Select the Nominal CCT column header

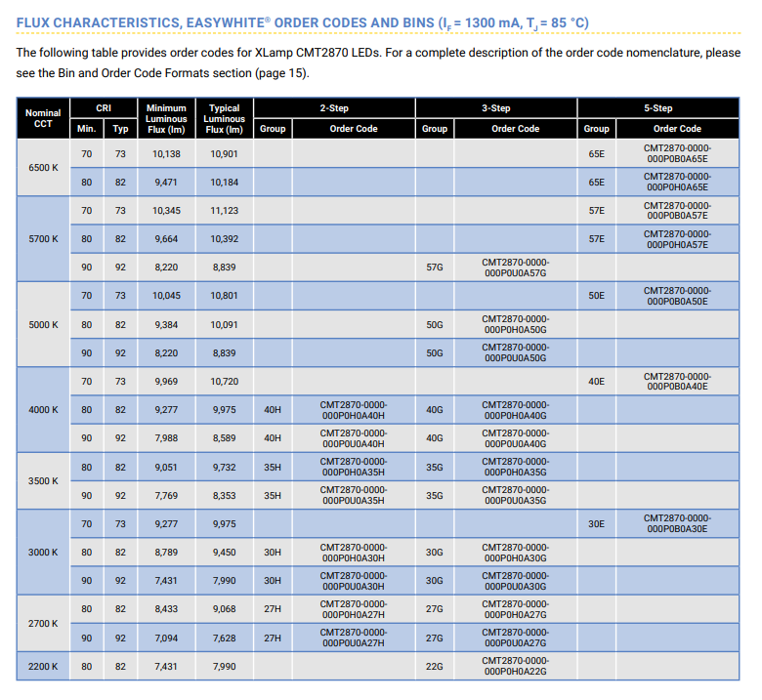tap(43, 118)
